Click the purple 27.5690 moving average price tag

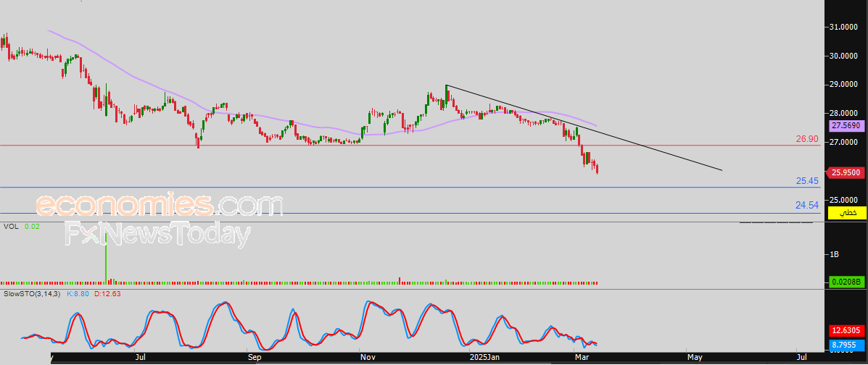click(847, 126)
